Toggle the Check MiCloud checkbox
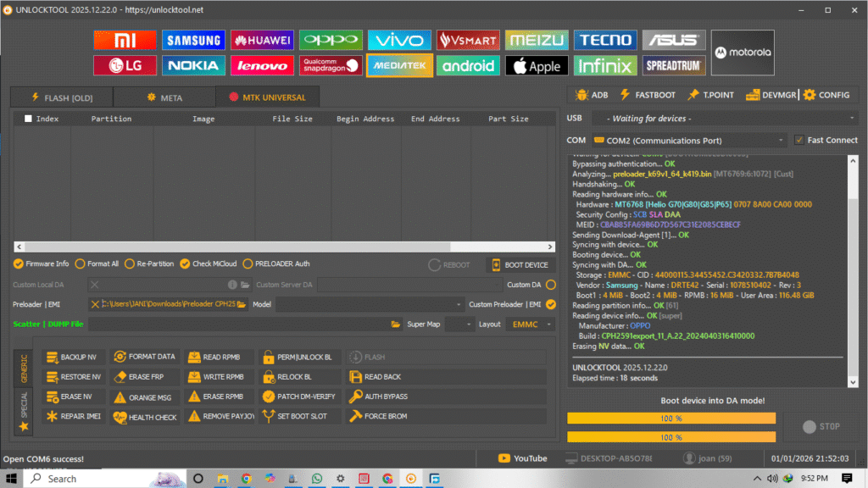This screenshot has width=868, height=488. click(186, 263)
